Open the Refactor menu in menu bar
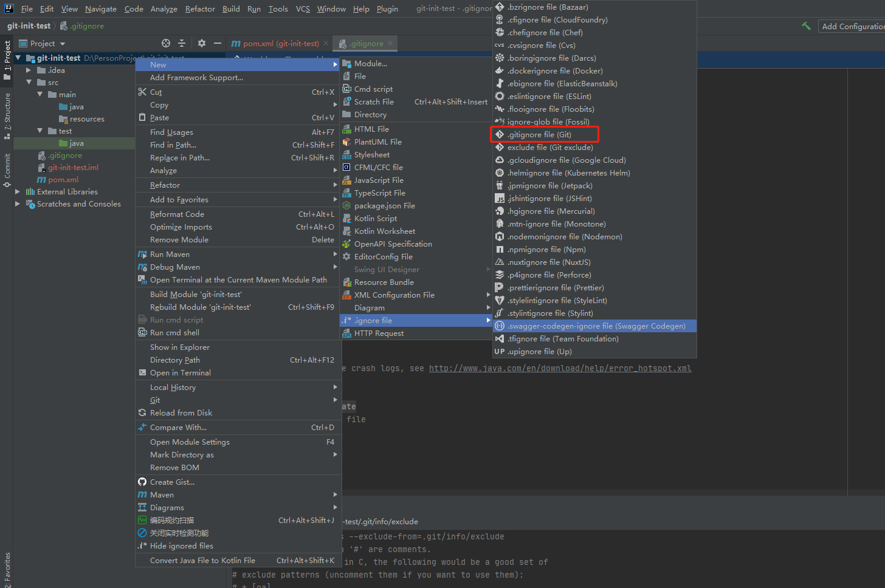The image size is (885, 588). click(200, 9)
